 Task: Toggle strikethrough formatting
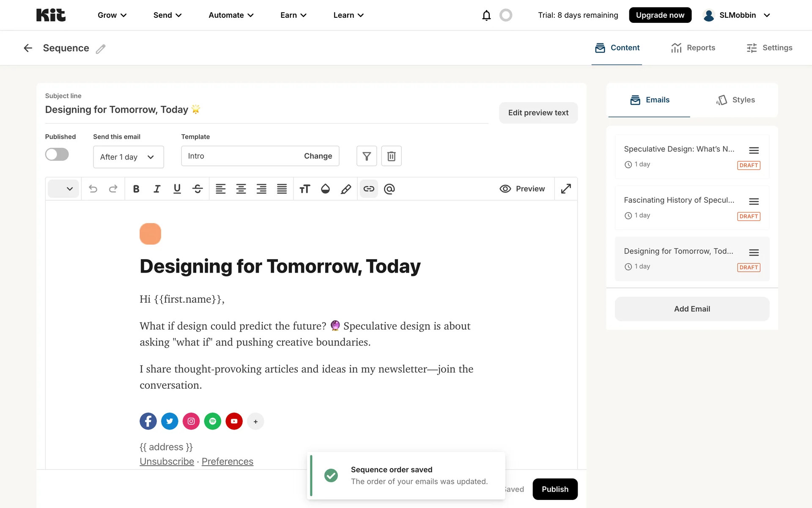tap(198, 189)
